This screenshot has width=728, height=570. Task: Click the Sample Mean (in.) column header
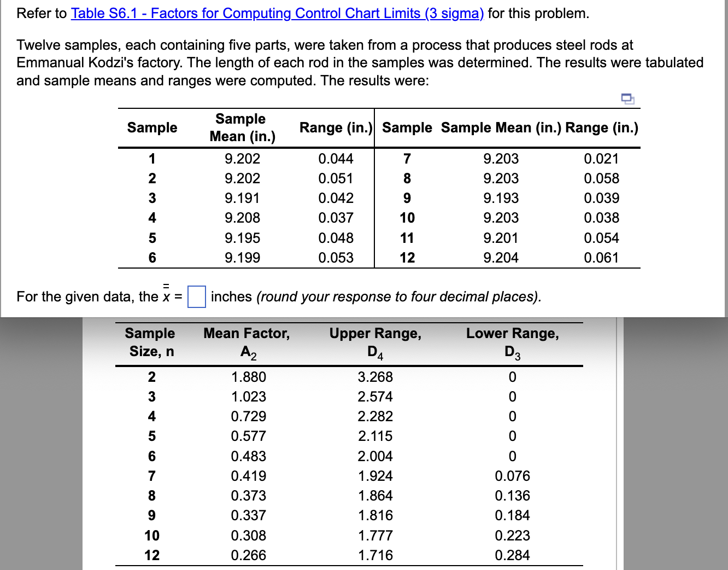click(242, 127)
